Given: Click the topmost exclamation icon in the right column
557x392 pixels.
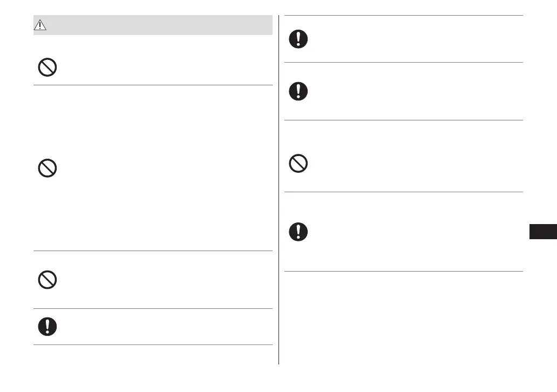Looking at the screenshot, I should coord(298,39).
